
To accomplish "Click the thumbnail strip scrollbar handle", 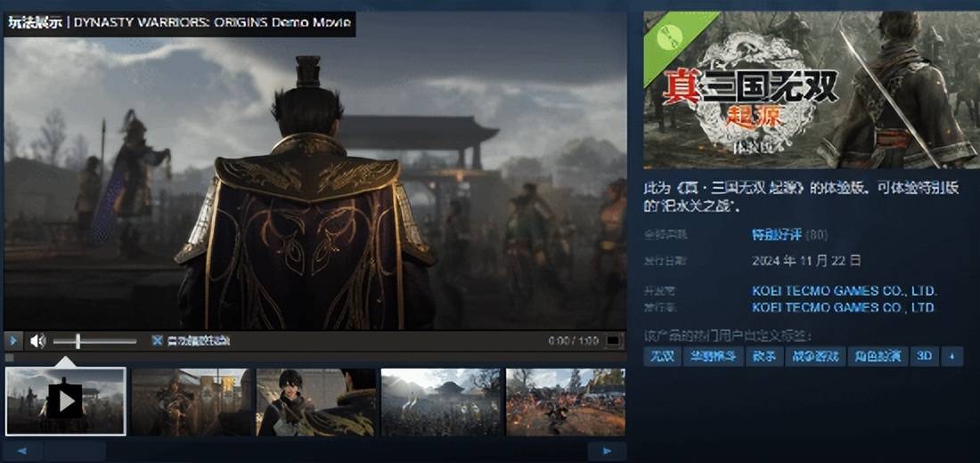I will tap(75, 451).
